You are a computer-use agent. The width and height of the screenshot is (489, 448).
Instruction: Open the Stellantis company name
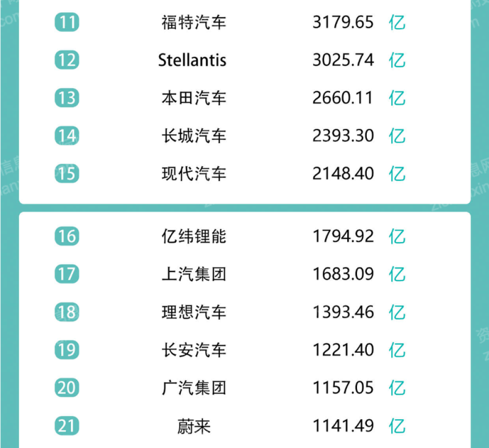coord(192,60)
